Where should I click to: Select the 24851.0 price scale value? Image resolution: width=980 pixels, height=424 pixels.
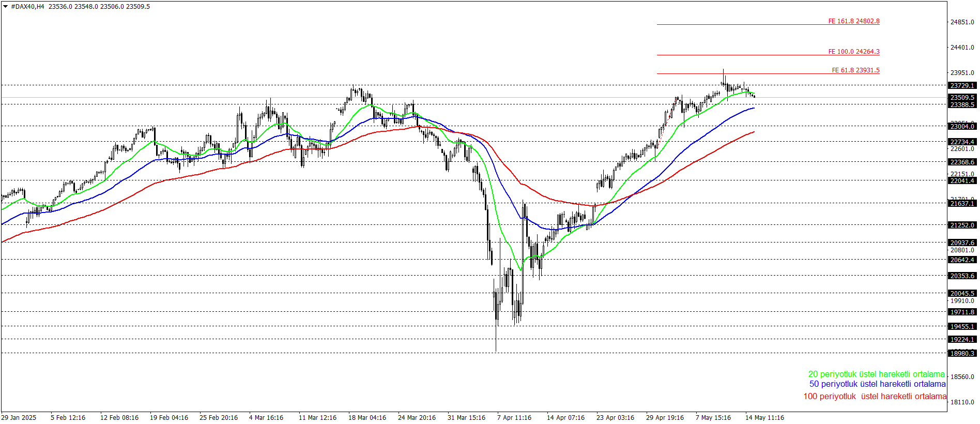pyautogui.click(x=962, y=22)
